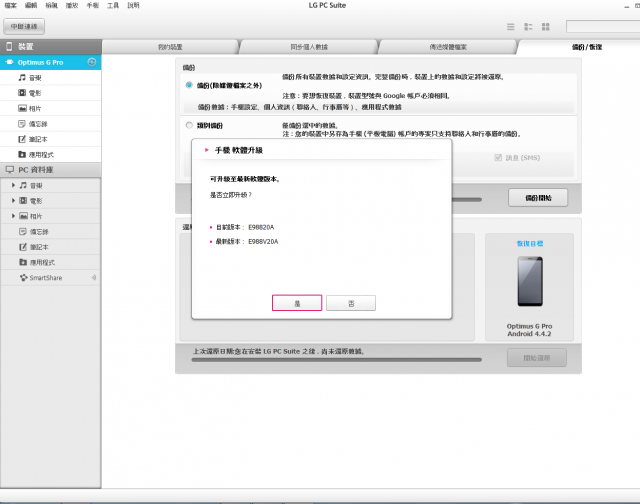Expand PC library 音樂 tree arrow

13,185
